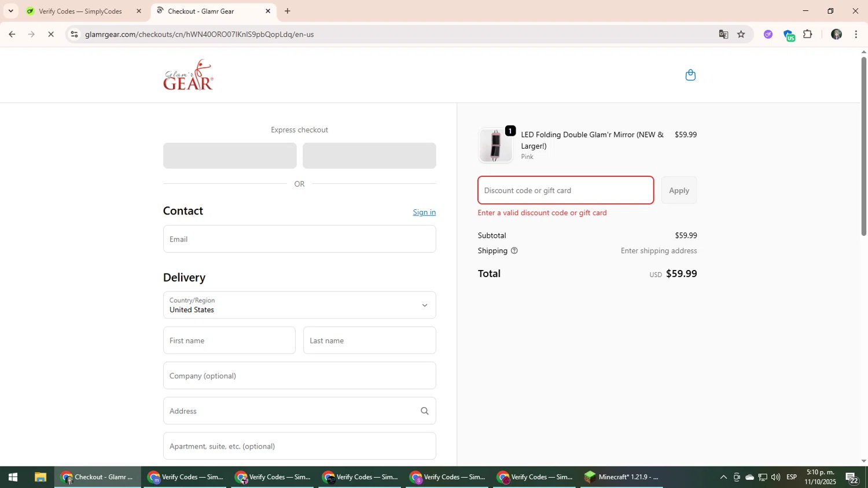
Task: Open the network icon in system tray
Action: 763,477
